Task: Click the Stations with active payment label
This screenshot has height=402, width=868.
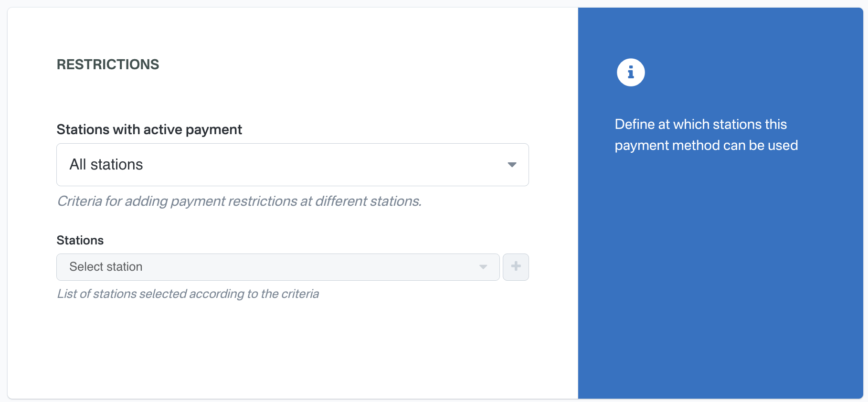Action: 149,129
